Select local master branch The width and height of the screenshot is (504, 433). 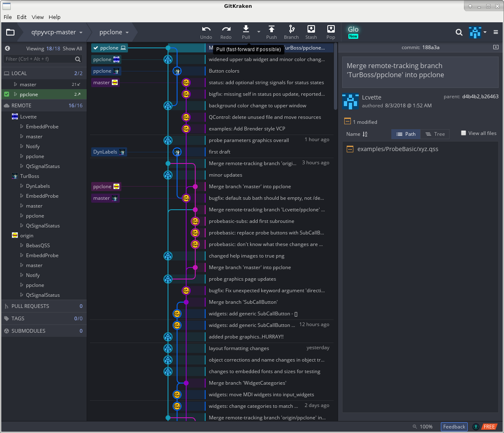tap(44, 84)
